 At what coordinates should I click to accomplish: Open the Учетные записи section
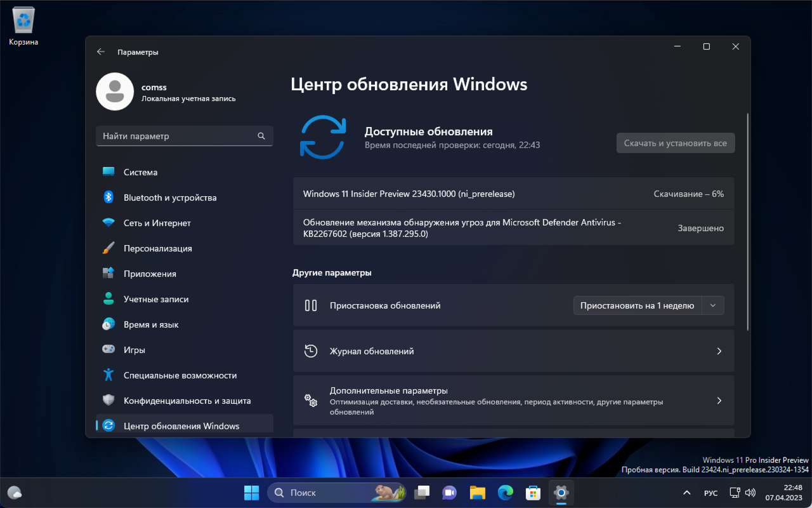[x=157, y=298]
